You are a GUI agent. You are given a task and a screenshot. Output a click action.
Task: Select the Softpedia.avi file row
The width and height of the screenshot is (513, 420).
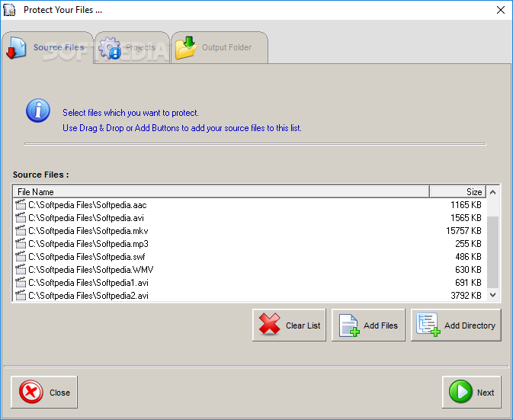pos(249,218)
